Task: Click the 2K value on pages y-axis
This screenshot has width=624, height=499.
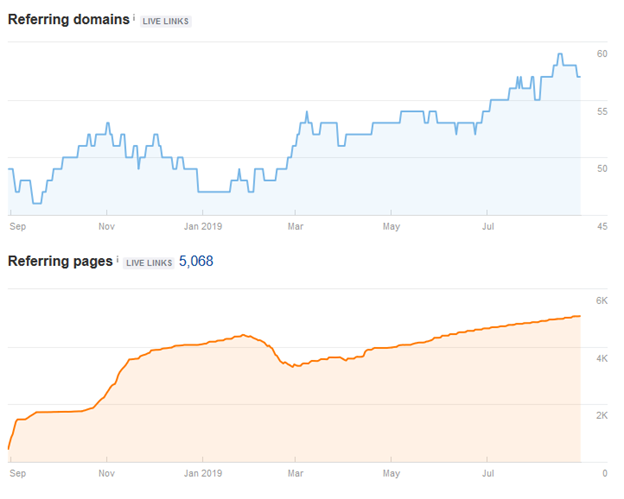Action: (601, 415)
